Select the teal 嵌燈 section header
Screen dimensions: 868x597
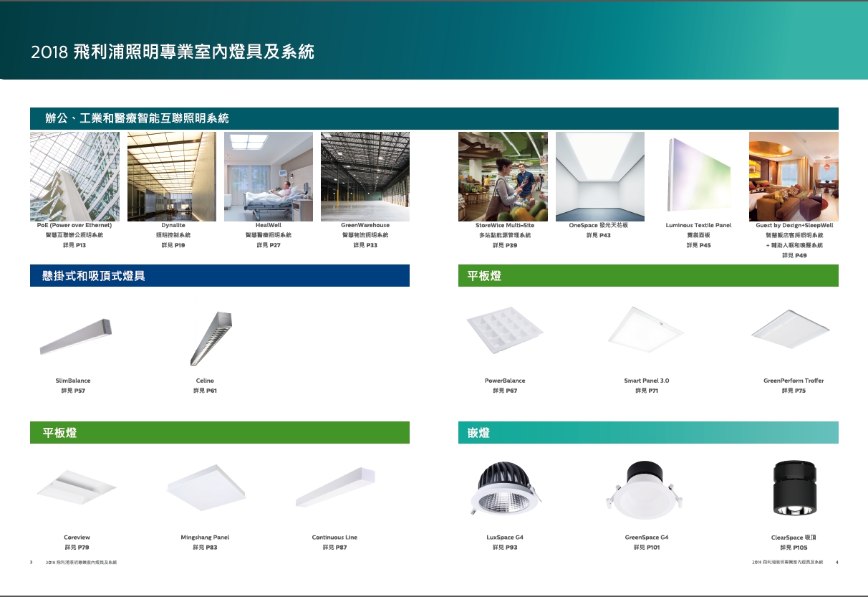point(648,432)
